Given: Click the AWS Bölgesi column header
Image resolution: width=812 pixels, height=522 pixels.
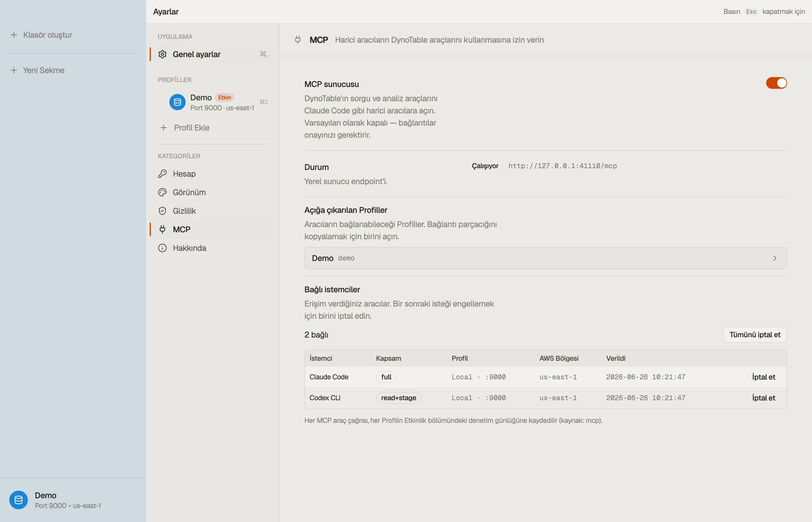Looking at the screenshot, I should coord(559,358).
